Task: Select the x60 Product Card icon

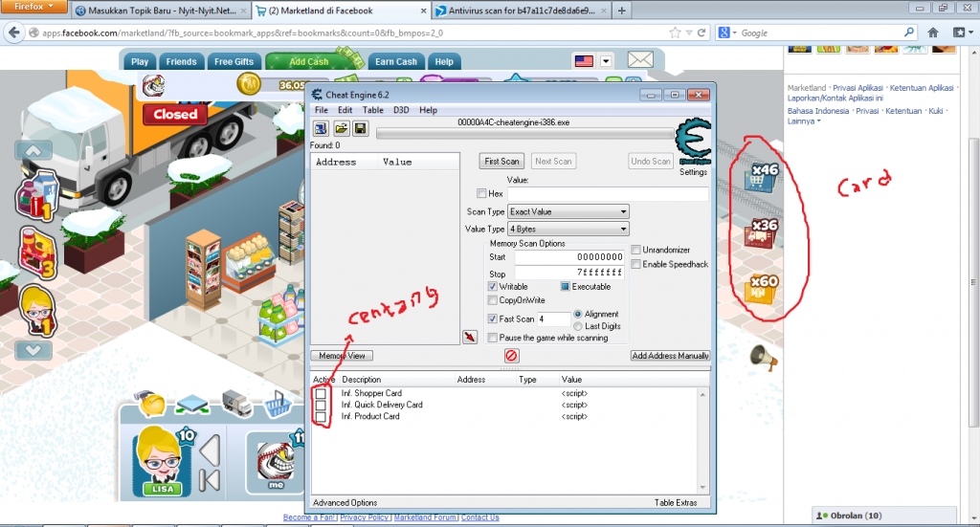Action: [x=761, y=289]
